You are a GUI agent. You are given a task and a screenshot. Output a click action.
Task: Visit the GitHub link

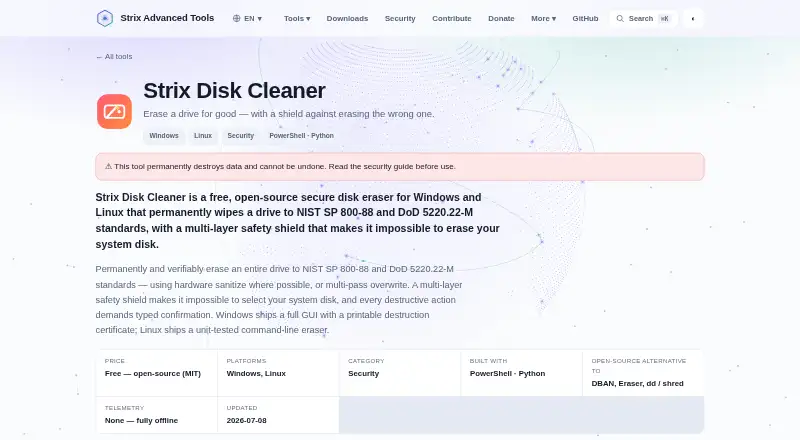pyautogui.click(x=585, y=18)
